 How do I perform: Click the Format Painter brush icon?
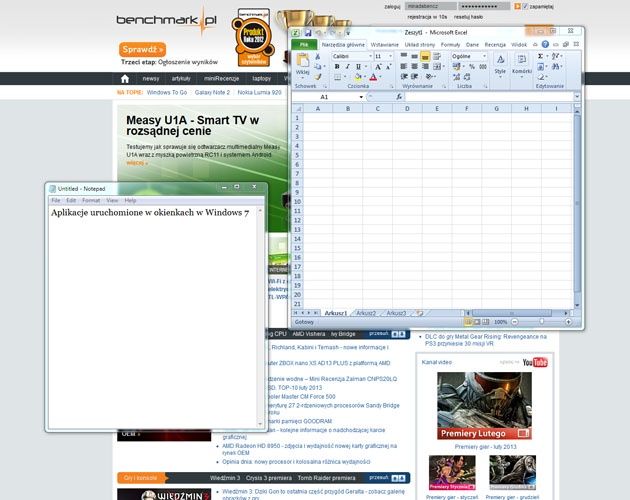point(318,76)
